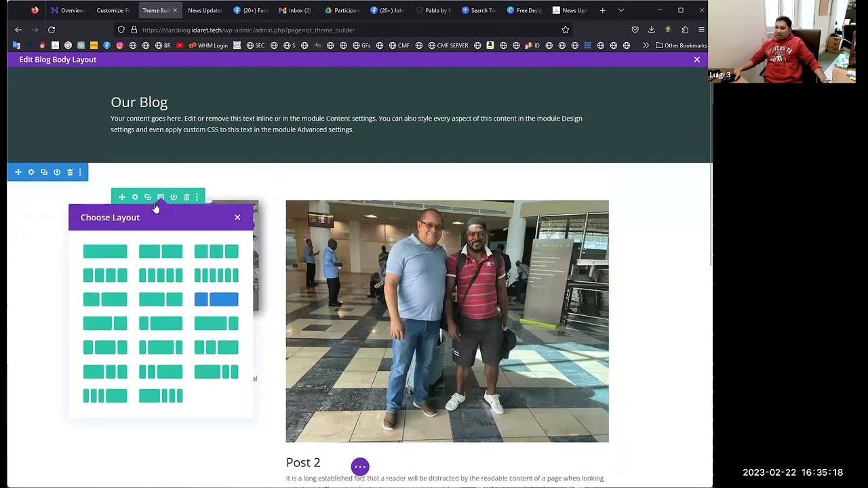Click the Our Blog heading

pyautogui.click(x=139, y=102)
